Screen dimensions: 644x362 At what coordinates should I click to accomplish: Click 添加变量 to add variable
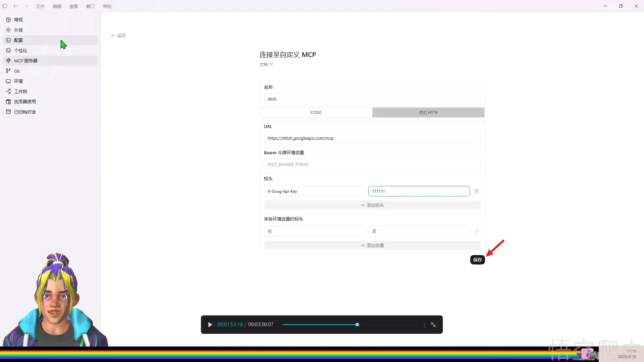click(372, 245)
